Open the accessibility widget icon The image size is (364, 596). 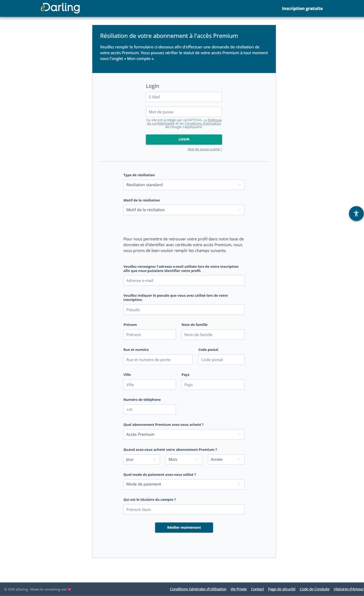coord(356,213)
